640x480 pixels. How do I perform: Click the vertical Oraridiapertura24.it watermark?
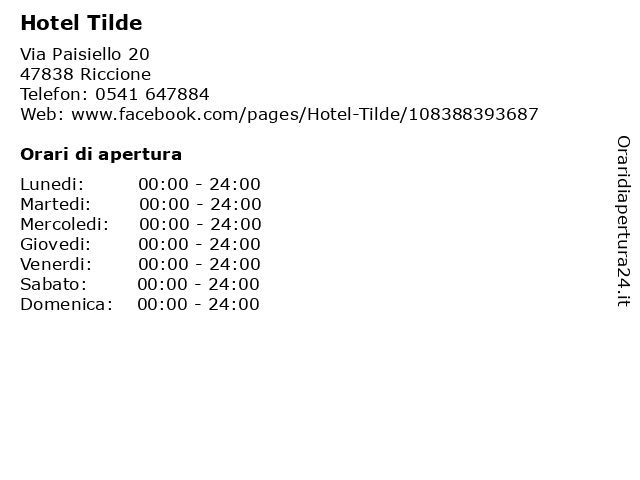coord(623,221)
